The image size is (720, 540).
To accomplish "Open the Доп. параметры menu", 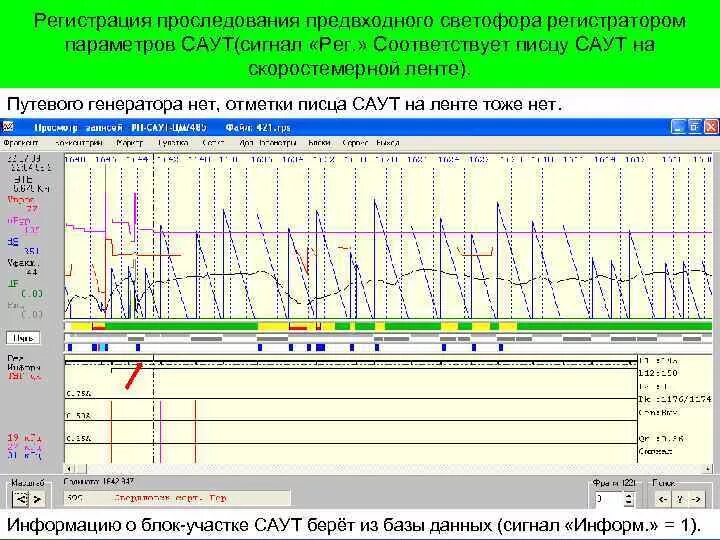I will (268, 143).
